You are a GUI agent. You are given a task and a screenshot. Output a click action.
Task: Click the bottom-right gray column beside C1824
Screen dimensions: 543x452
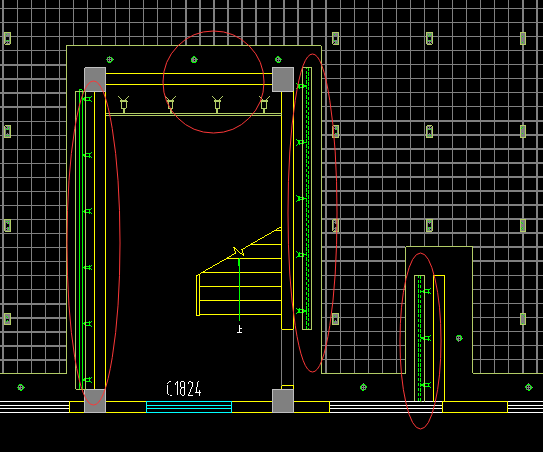(283, 401)
